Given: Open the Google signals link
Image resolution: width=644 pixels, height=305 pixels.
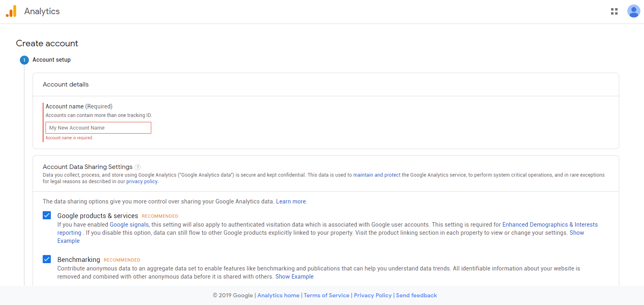Looking at the screenshot, I should tap(129, 225).
